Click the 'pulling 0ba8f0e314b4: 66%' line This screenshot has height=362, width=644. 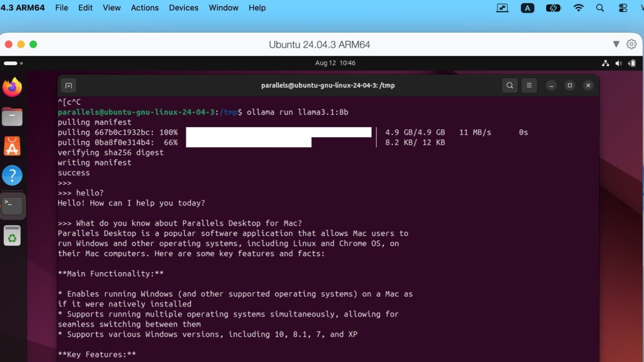coord(118,142)
